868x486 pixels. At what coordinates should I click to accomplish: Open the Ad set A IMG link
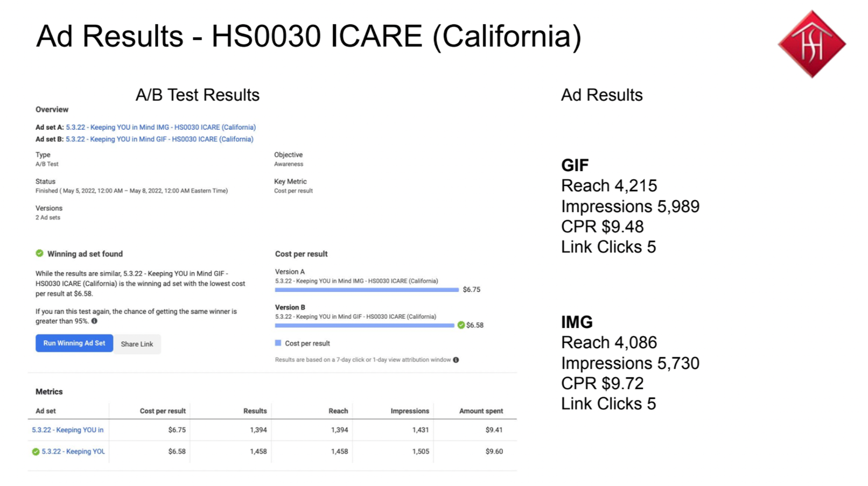pos(160,127)
